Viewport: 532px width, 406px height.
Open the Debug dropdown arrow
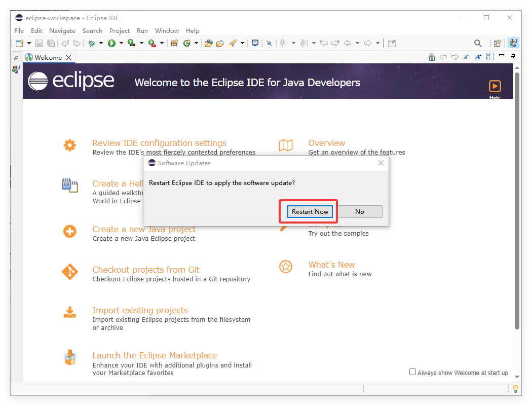101,43
